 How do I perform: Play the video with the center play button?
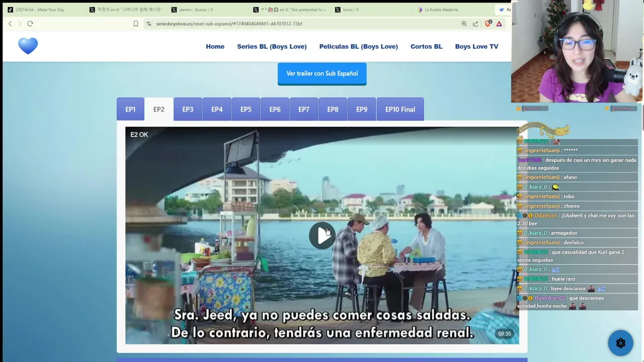(322, 235)
